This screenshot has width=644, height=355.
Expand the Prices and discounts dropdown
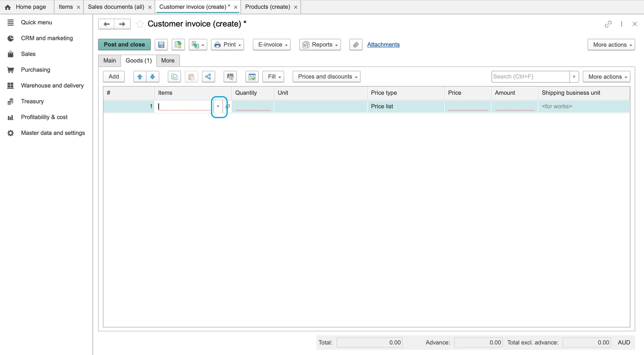(326, 77)
